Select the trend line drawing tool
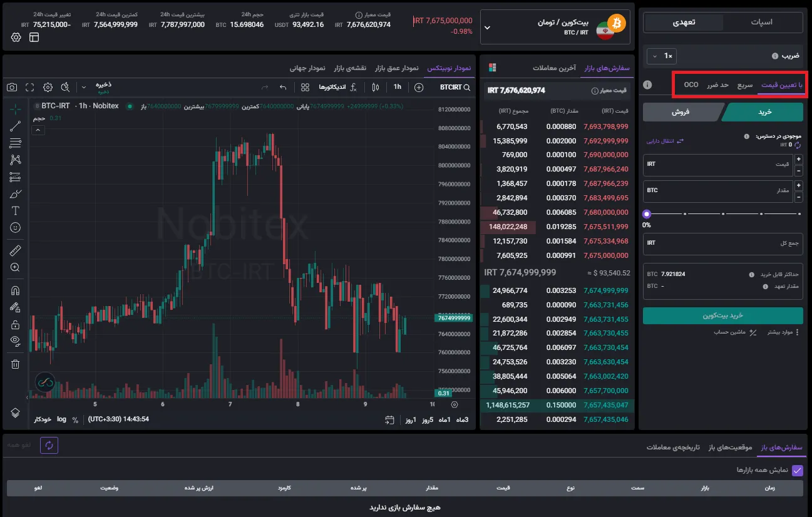Viewport: 812px width, 517px height. point(16,126)
